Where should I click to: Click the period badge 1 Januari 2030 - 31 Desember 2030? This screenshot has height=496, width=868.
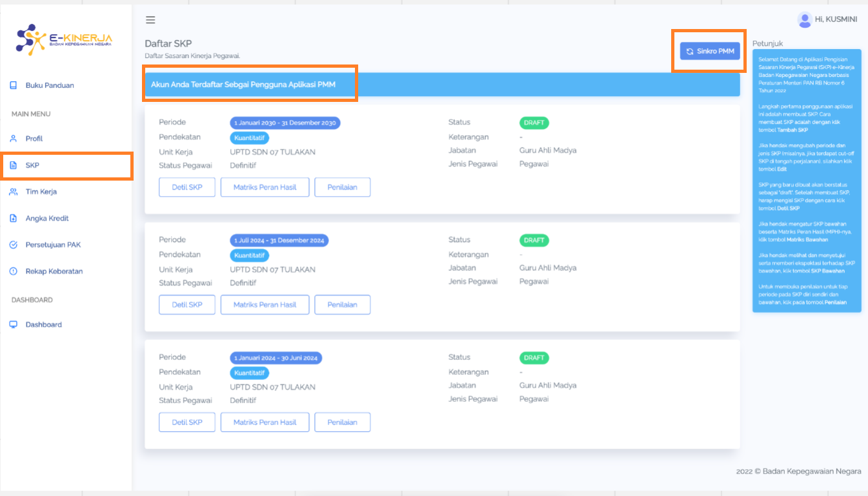pos(285,123)
